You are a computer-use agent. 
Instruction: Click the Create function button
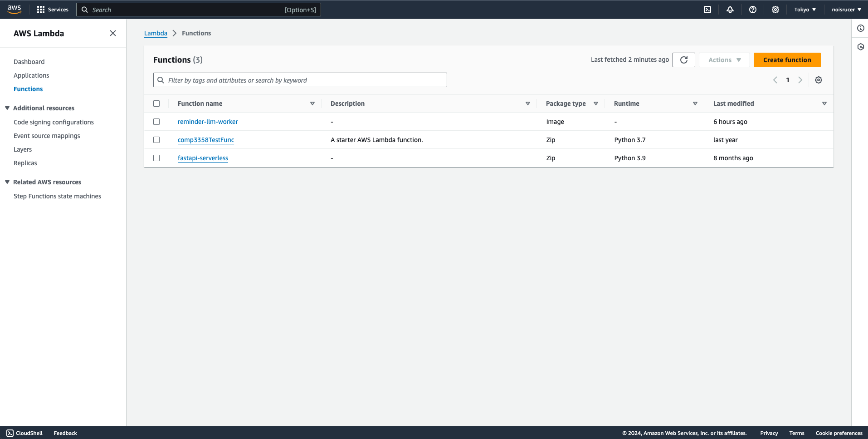coord(787,59)
